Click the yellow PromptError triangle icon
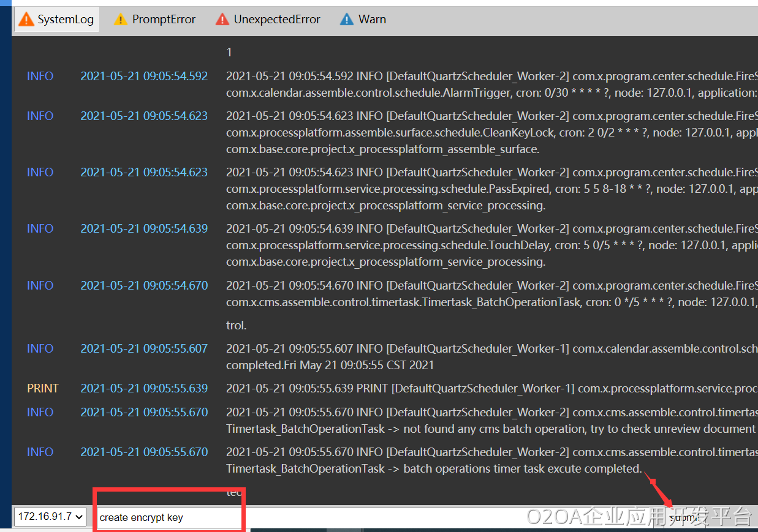758x532 pixels. [x=121, y=20]
